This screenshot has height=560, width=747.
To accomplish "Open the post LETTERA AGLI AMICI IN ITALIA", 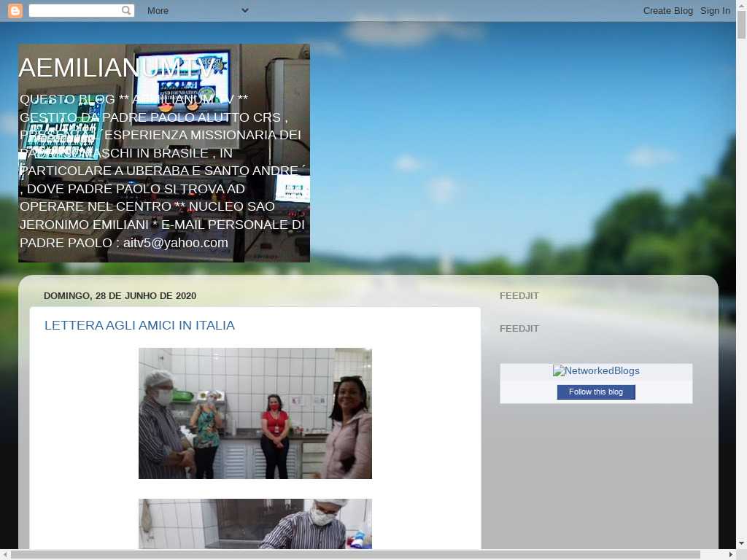I will 139,325.
